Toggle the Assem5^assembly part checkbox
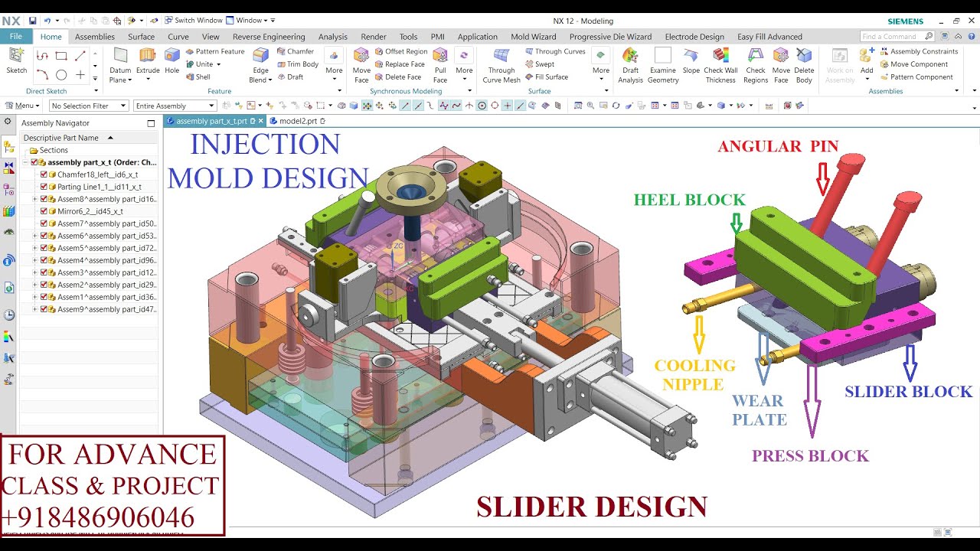Screen dimensions: 980x551 click(44, 248)
